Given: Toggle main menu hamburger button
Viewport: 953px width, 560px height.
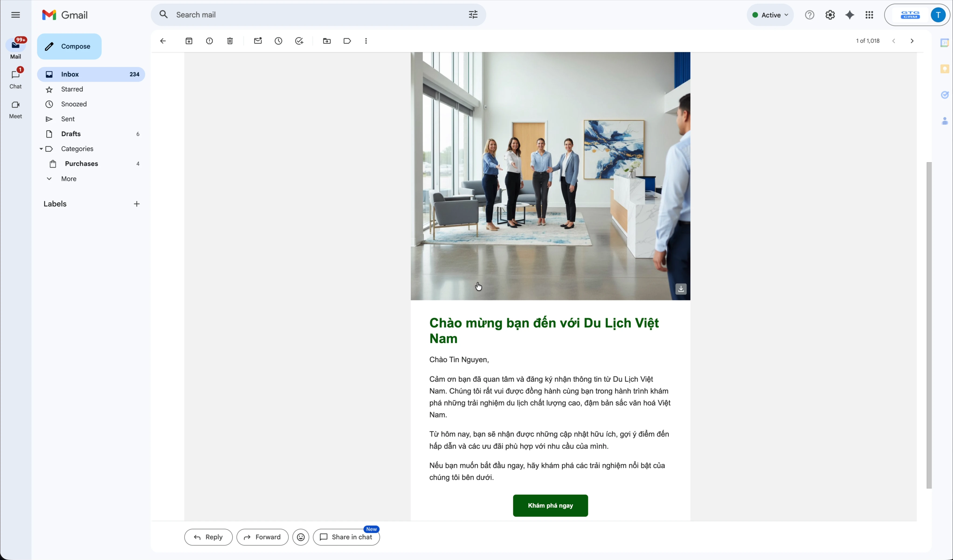Looking at the screenshot, I should pos(16,15).
